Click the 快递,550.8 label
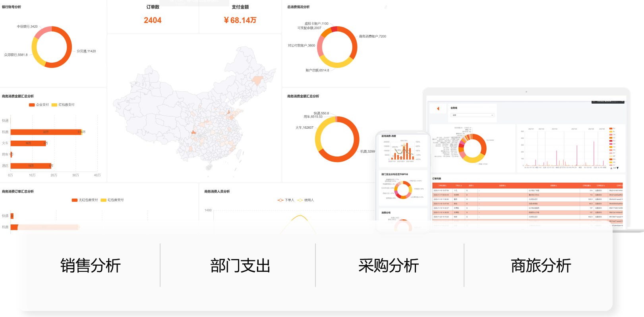Viewport: 644px width, 317px height. click(321, 113)
